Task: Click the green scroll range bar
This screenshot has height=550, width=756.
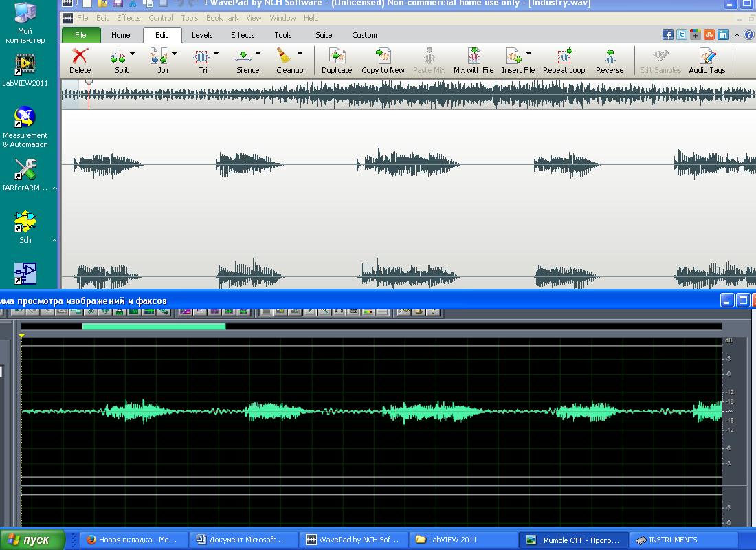Action: 154,327
